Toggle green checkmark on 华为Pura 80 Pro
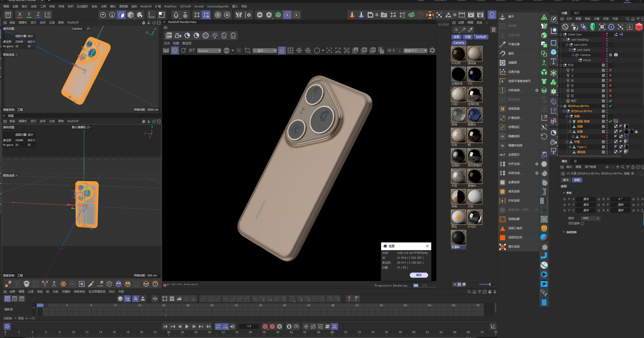The width and height of the screenshot is (644, 338). click(610, 106)
